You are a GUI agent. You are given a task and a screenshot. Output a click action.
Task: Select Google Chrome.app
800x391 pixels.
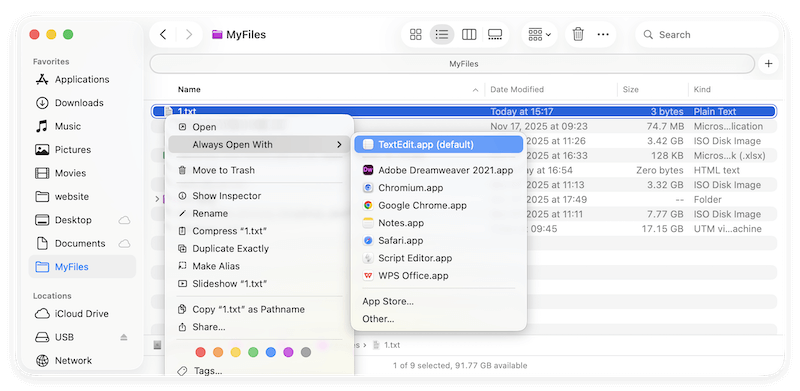[x=439, y=206]
